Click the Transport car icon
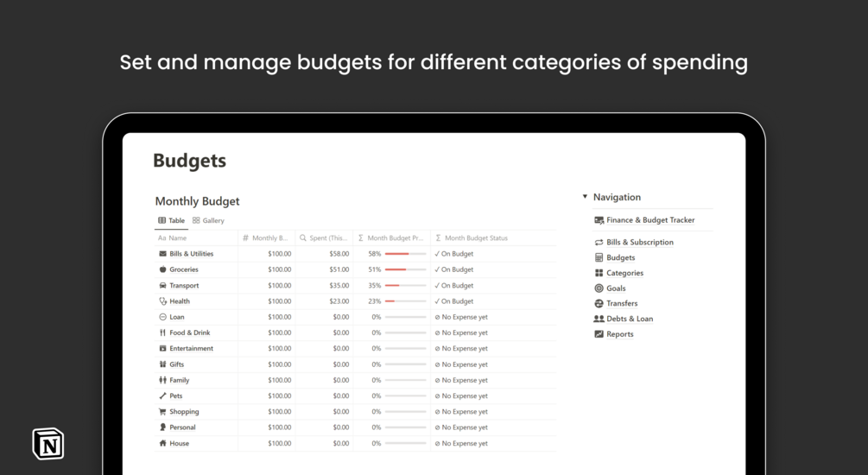868x475 pixels. [x=162, y=285]
